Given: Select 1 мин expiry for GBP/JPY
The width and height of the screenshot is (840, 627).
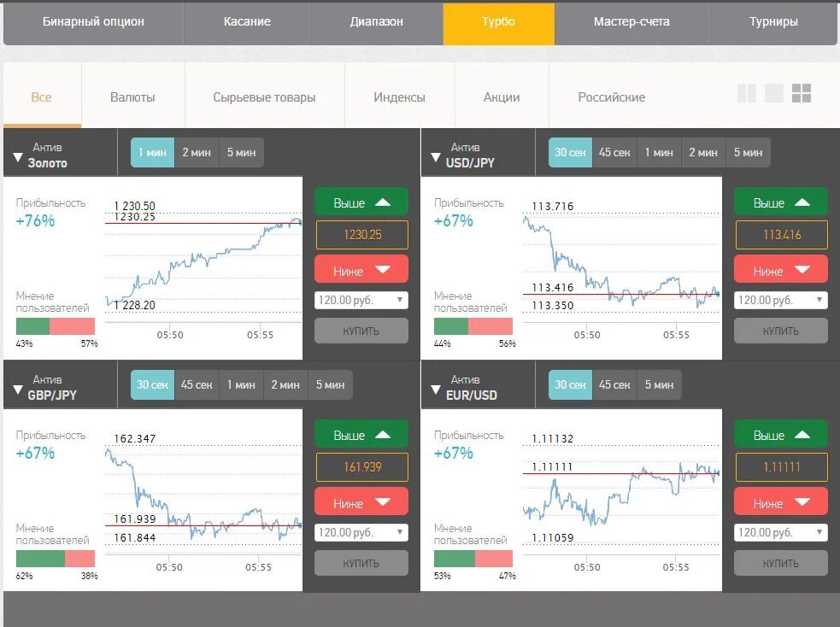Looking at the screenshot, I should [241, 385].
